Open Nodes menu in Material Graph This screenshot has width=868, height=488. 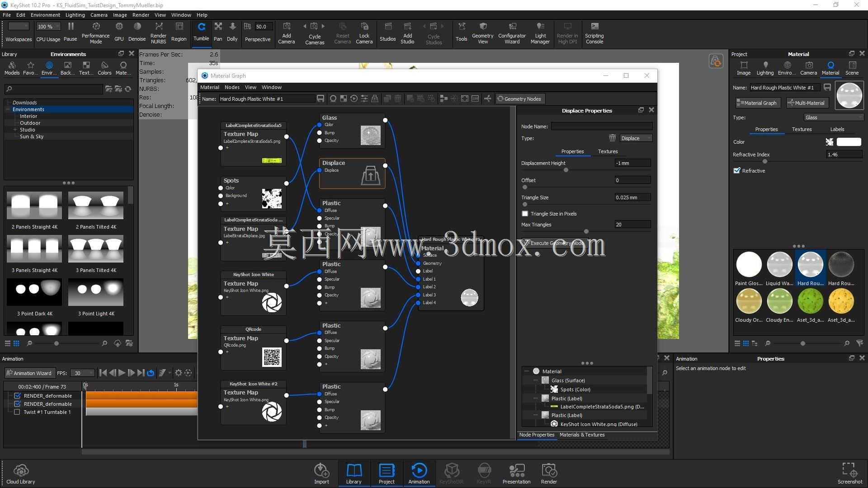(232, 87)
